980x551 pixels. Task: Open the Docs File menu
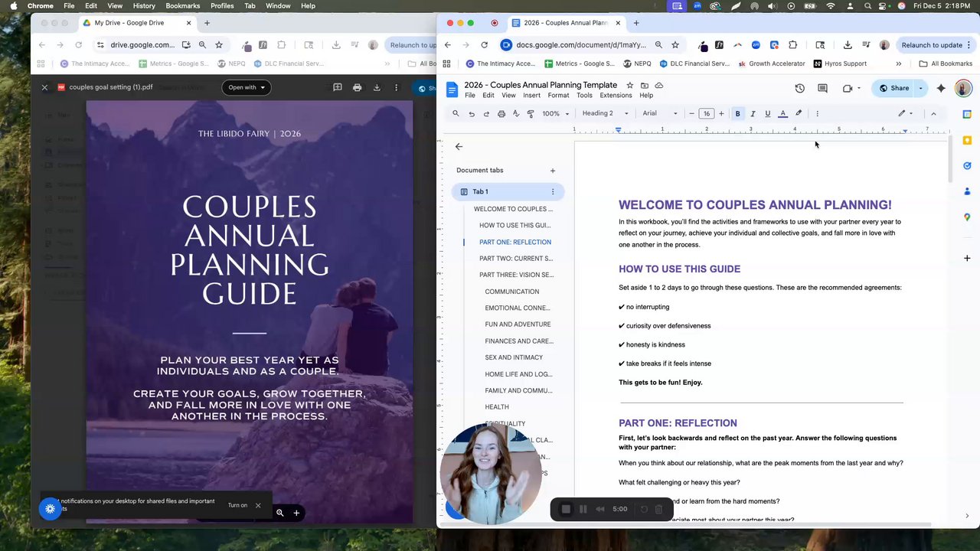pyautogui.click(x=470, y=96)
